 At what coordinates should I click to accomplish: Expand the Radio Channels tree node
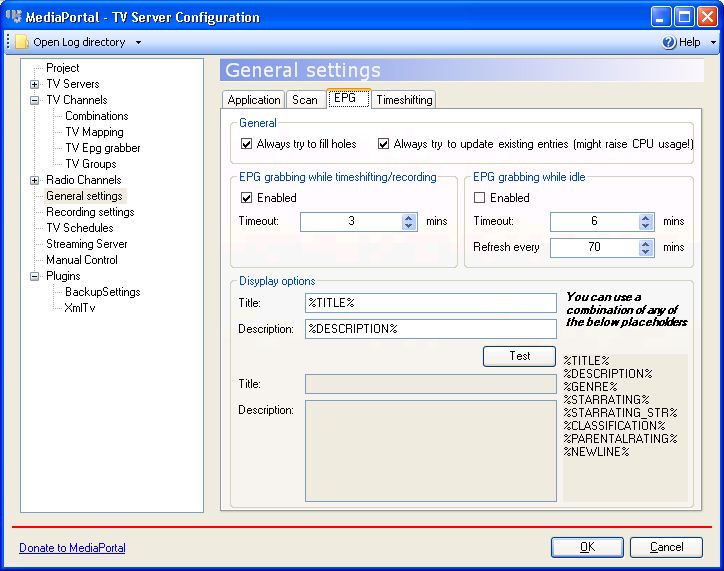[x=35, y=180]
